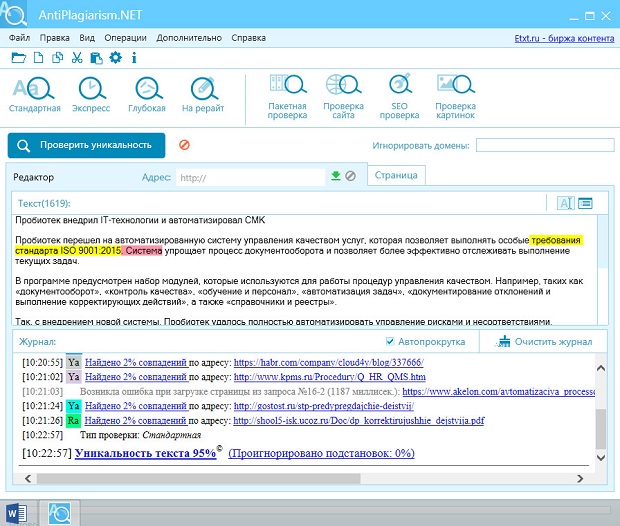Select Экспресс check mode
The height and width of the screenshot is (526, 620).
pos(91,95)
